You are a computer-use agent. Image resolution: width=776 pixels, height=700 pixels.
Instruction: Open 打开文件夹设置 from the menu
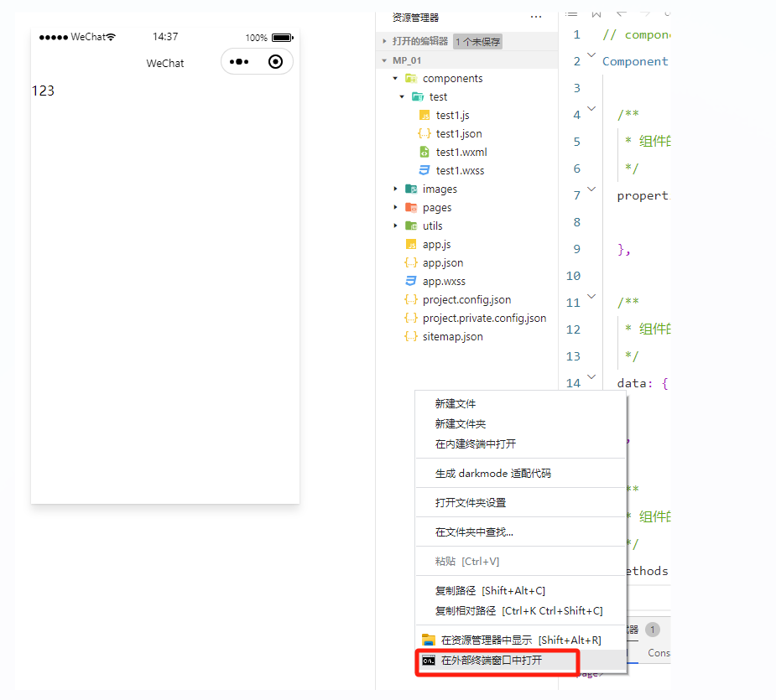click(x=521, y=503)
